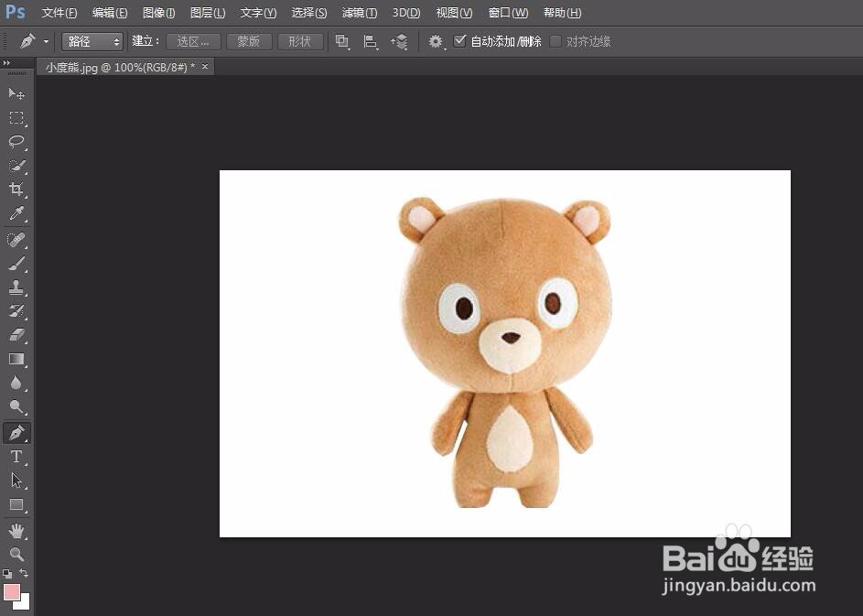Open the 帮助(H) menu

pos(562,13)
